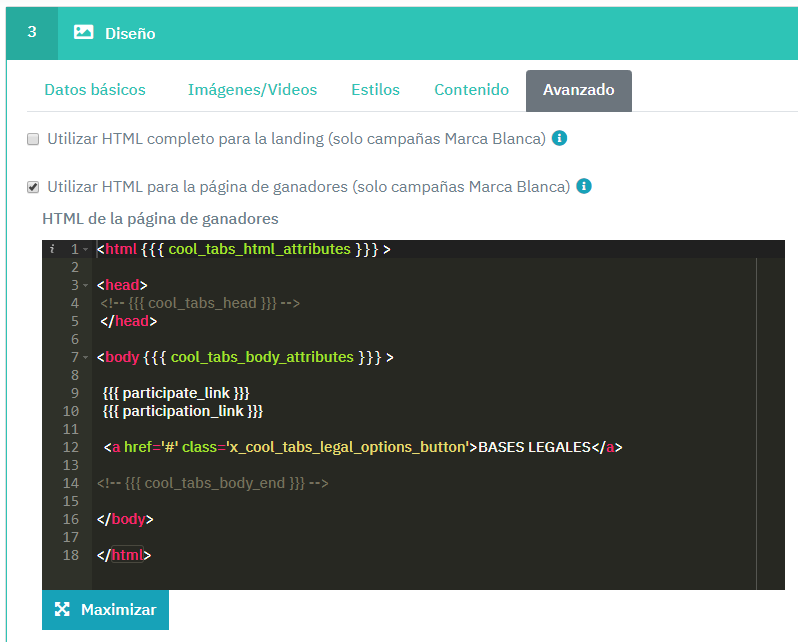Go to the Estilos tab

(375, 90)
